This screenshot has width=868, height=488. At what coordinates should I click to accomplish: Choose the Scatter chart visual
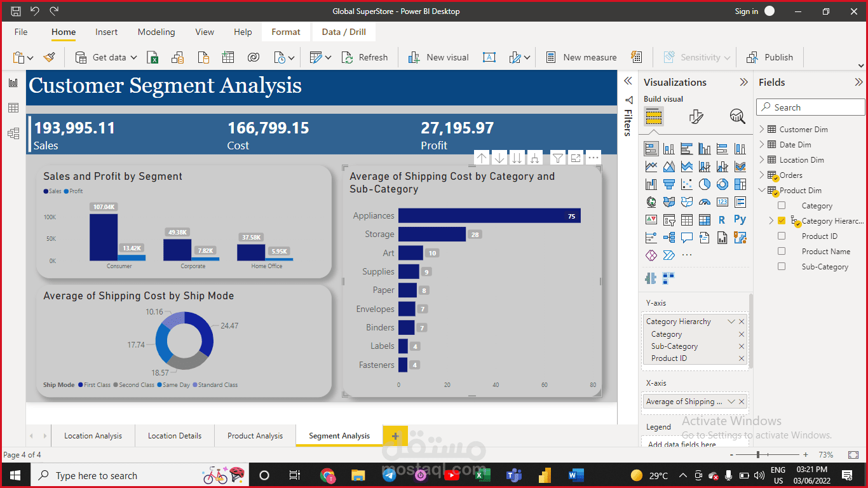point(687,184)
